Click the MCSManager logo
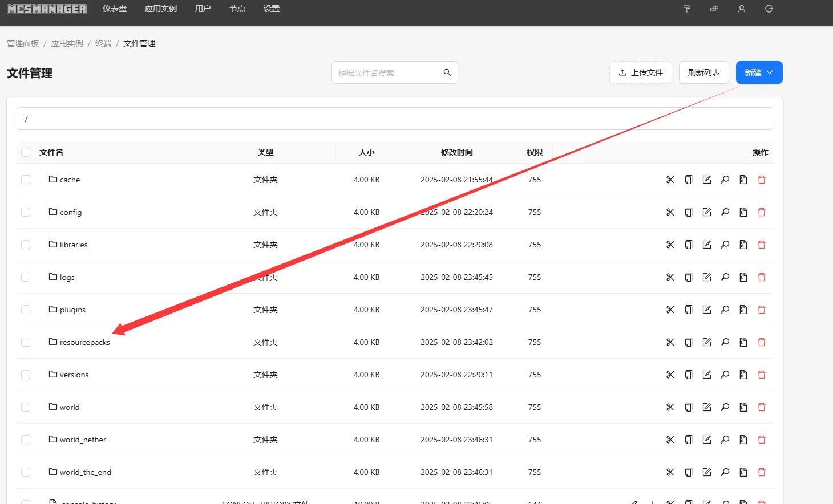 [x=47, y=9]
